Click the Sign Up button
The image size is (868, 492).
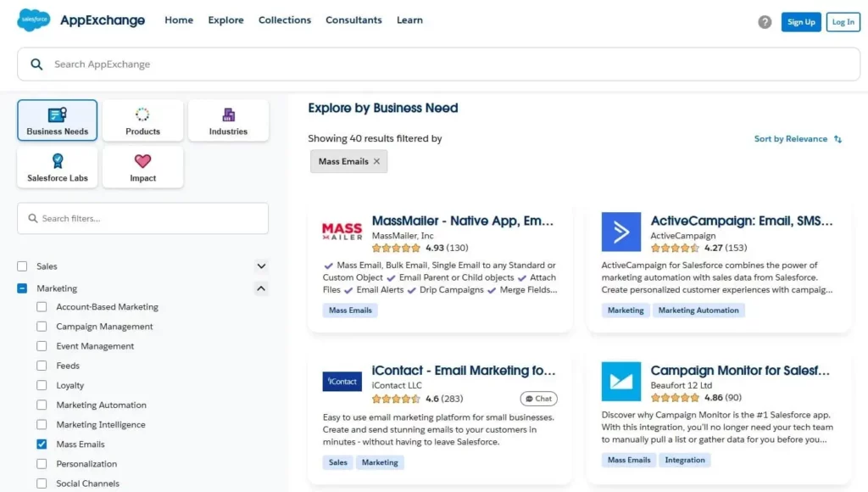801,22
